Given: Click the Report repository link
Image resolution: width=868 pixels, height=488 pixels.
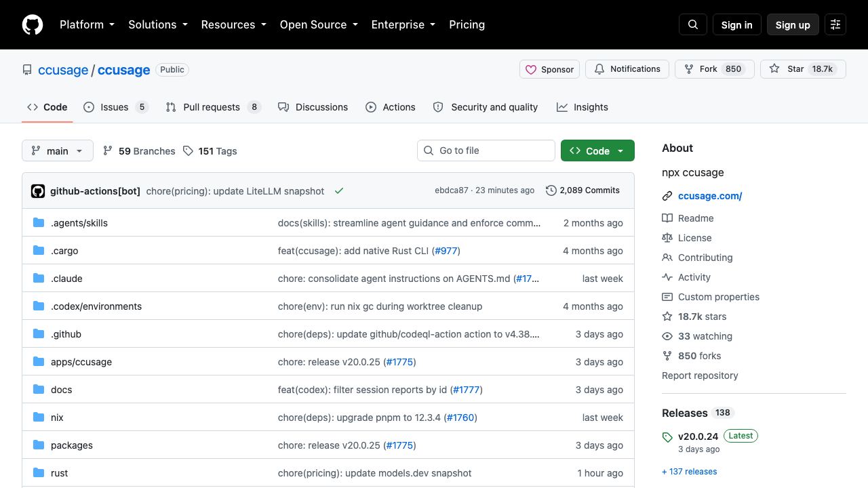Looking at the screenshot, I should pyautogui.click(x=700, y=375).
